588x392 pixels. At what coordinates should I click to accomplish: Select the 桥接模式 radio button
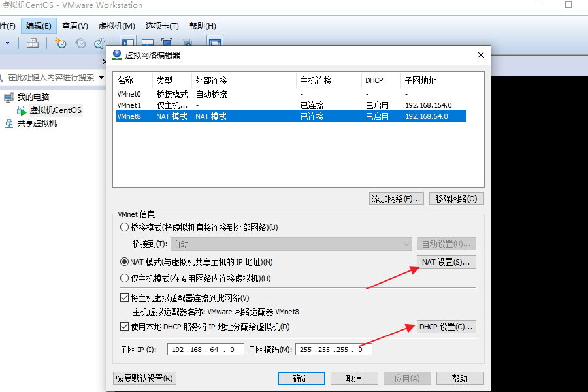coord(123,227)
